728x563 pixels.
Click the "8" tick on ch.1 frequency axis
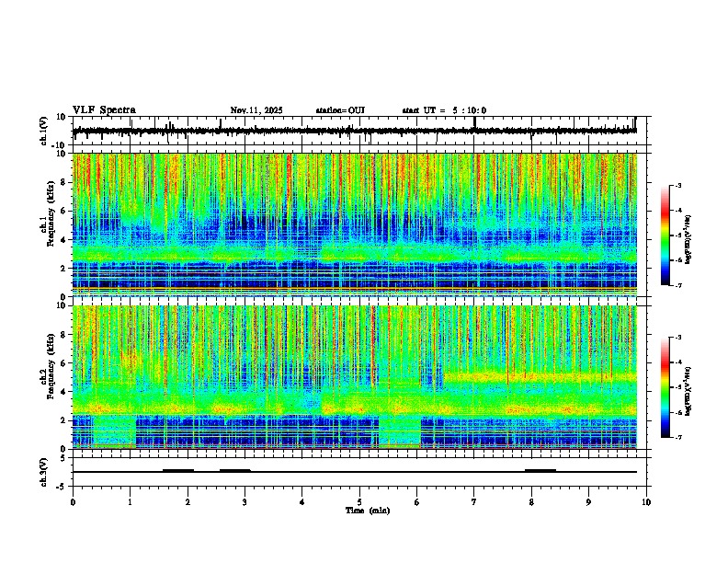65,182
